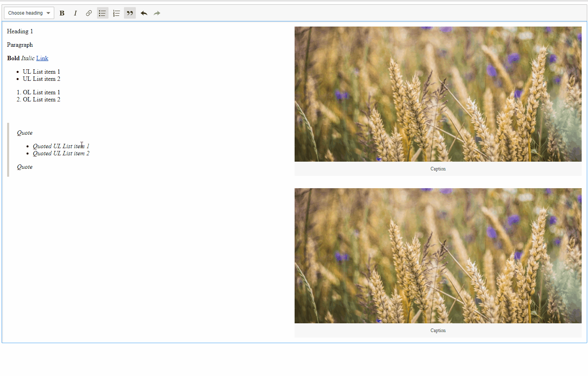Undo the last change
This screenshot has width=588, height=376.
[144, 13]
